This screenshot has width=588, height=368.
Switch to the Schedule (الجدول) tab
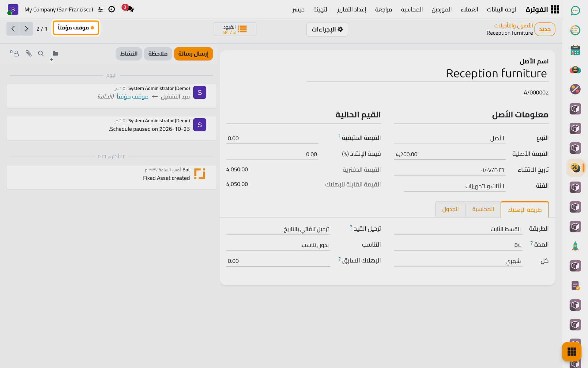(x=450, y=209)
